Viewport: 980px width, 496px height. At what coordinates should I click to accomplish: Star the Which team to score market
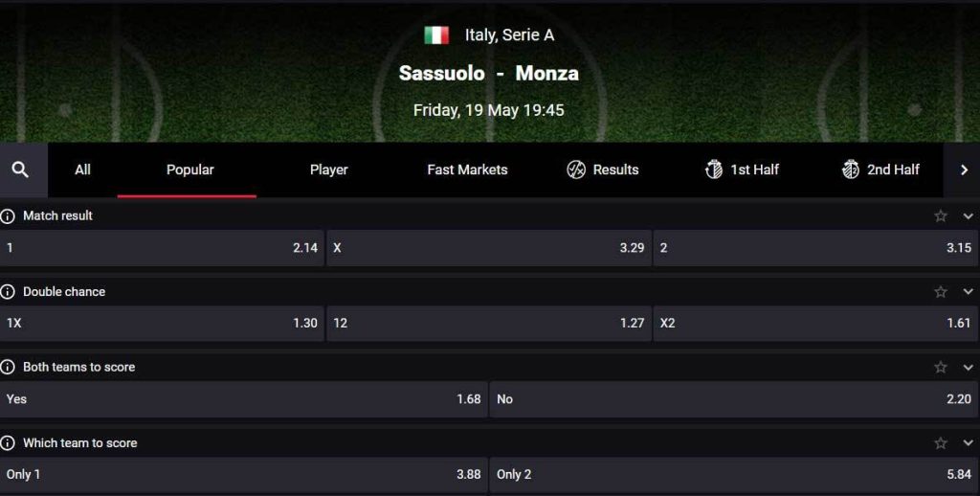click(x=941, y=443)
